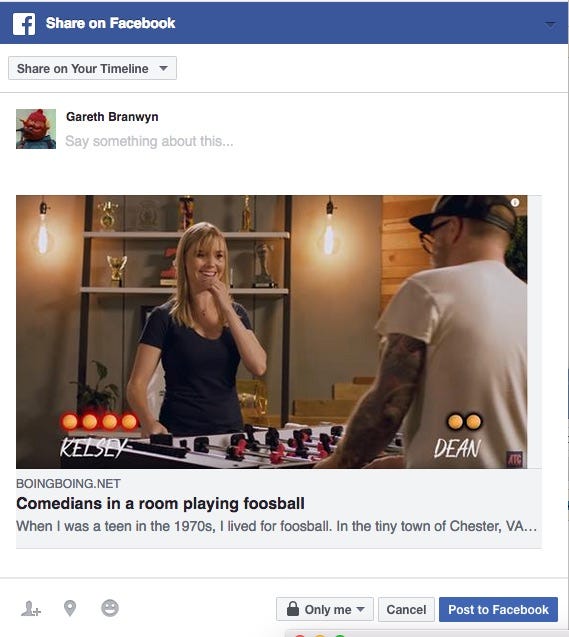Click the ATC logo on preview image
The width and height of the screenshot is (569, 637).
(x=514, y=459)
